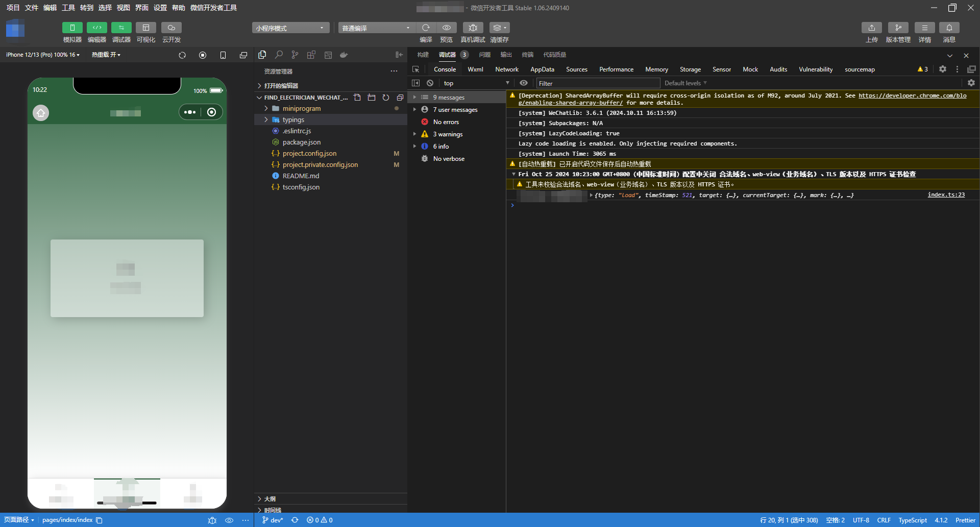Viewport: 980px width, 527px height.
Task: Create a new folder in project
Action: coord(372,98)
